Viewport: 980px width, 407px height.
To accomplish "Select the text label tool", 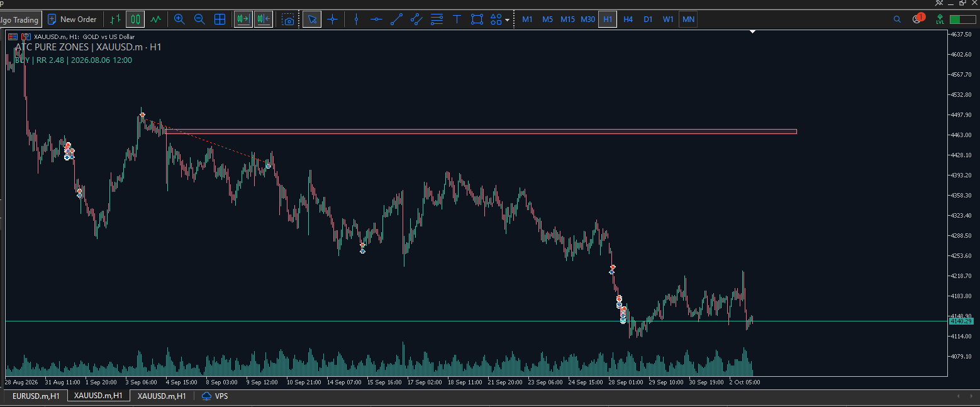I will 457,20.
